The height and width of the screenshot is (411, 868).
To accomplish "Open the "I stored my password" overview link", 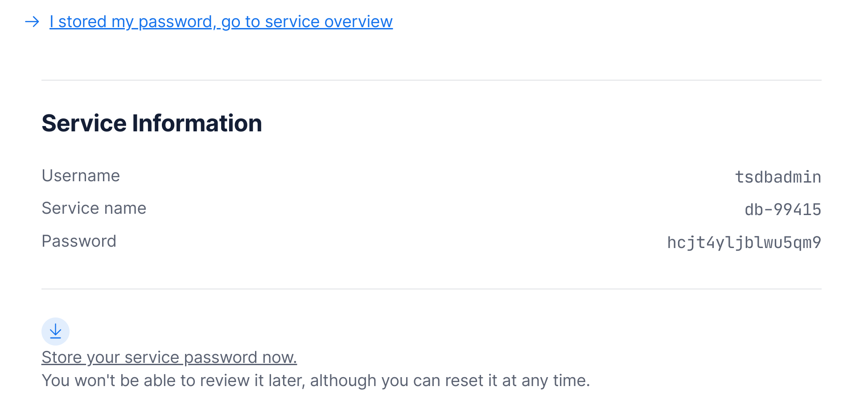I will tap(221, 21).
